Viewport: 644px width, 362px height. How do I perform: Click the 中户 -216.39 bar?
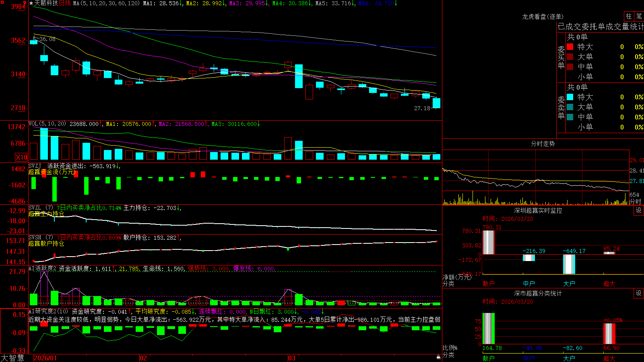coord(529,258)
